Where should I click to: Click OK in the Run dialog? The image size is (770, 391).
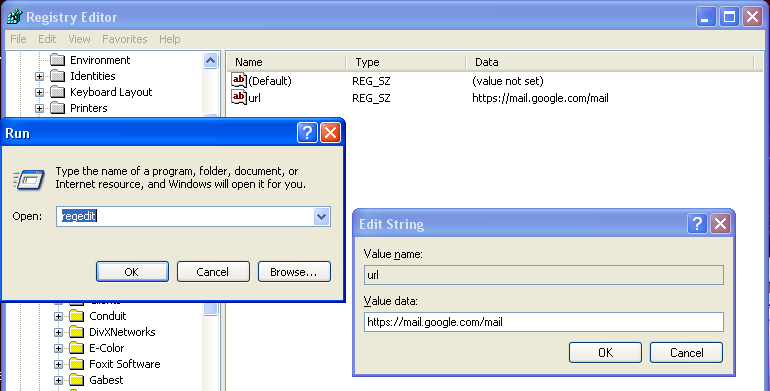pos(132,272)
